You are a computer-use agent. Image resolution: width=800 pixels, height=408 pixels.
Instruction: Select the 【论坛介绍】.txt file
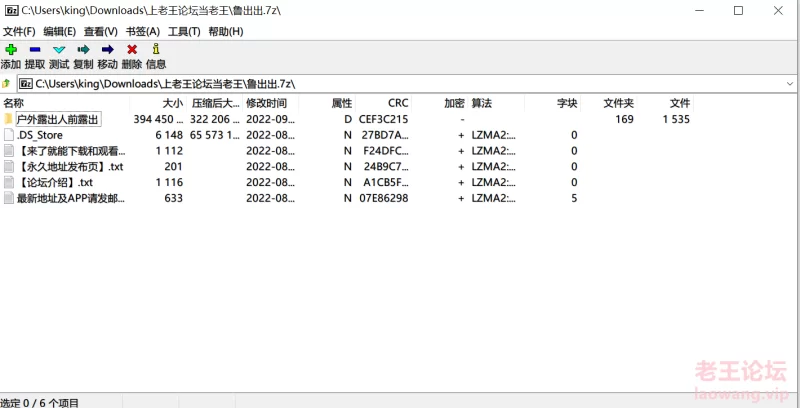pos(55,182)
